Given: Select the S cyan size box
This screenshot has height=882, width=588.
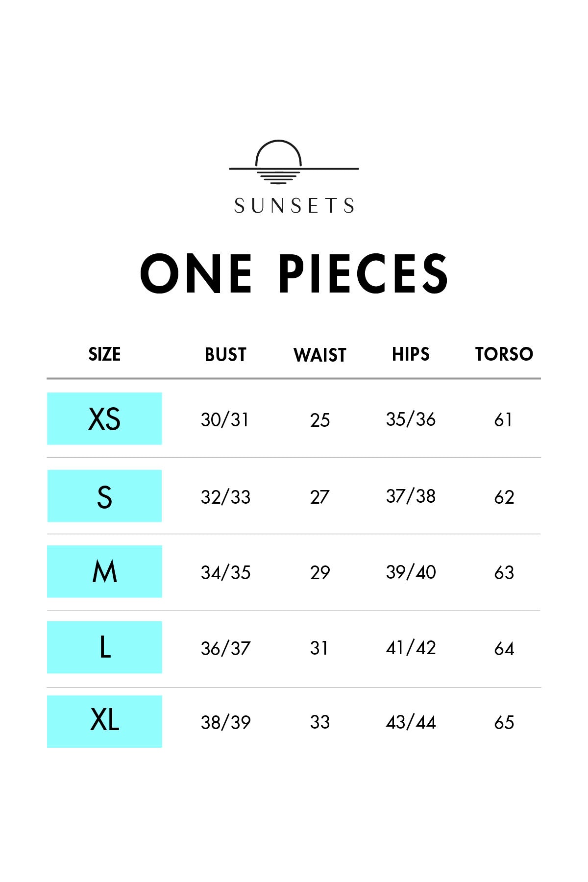Looking at the screenshot, I should point(104,496).
